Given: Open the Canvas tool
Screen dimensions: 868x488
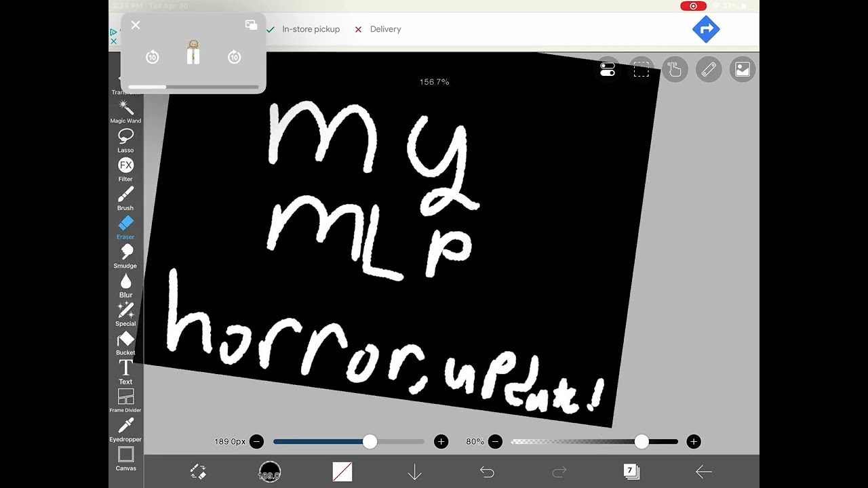Looking at the screenshot, I should (x=125, y=459).
